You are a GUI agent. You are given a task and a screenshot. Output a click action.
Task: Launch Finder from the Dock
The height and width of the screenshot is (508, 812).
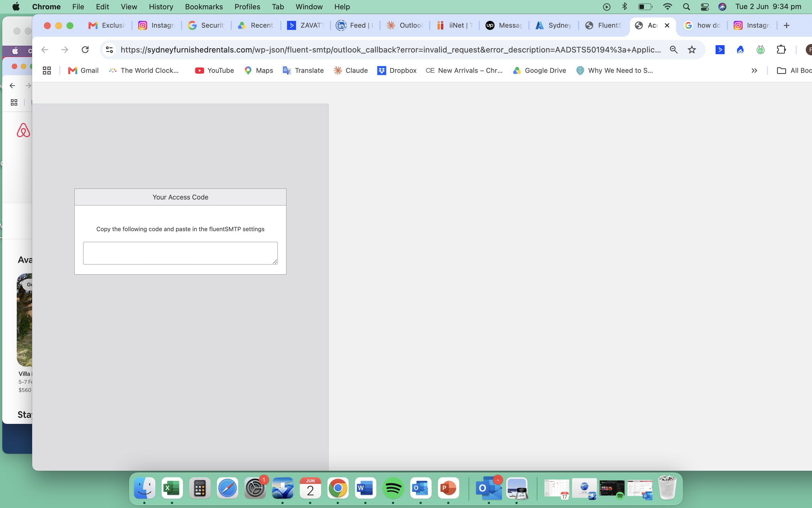(145, 489)
